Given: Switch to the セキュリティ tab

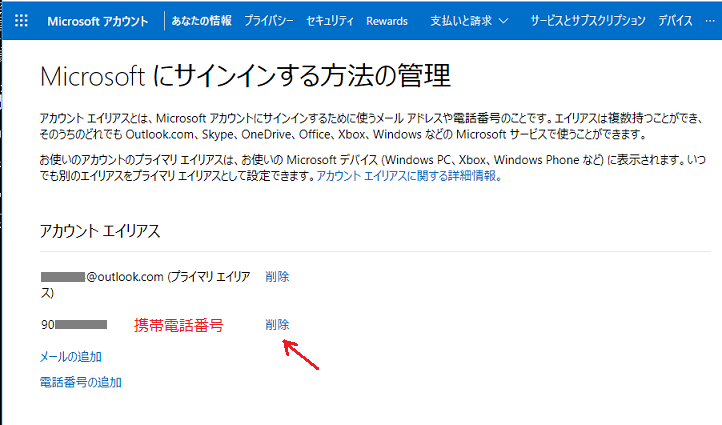Looking at the screenshot, I should click(x=330, y=21).
